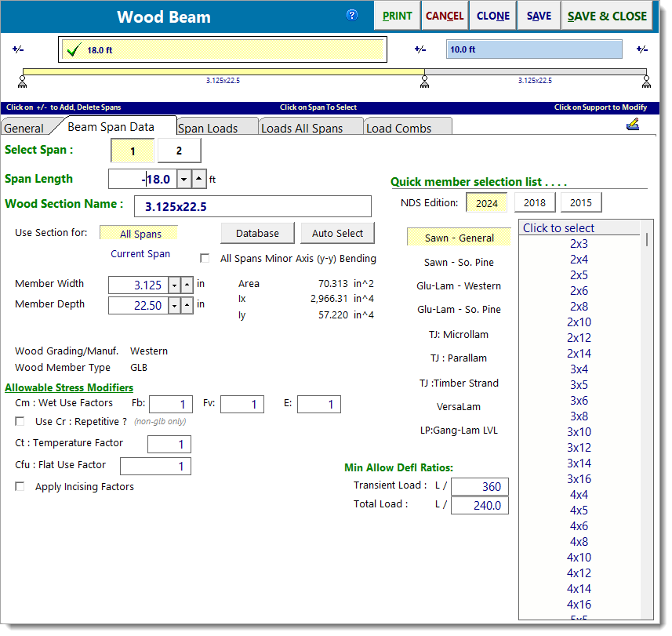Select Sawn - General member category

click(x=459, y=238)
